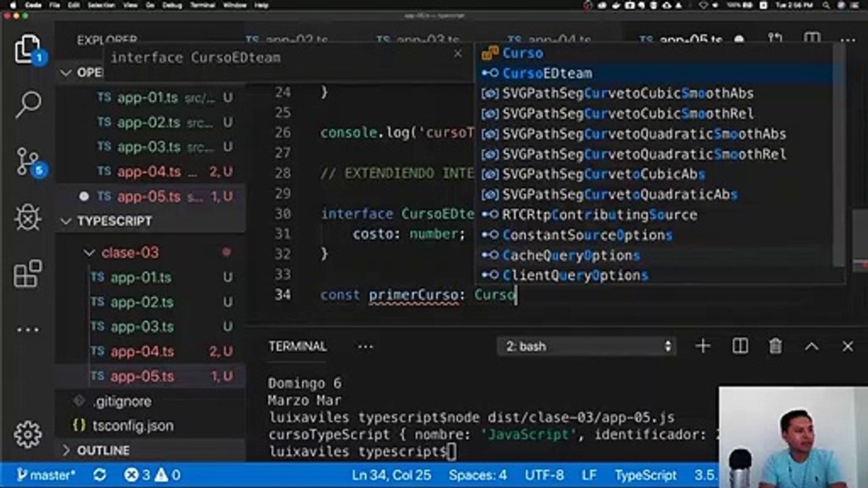The width and height of the screenshot is (868, 488).
Task: Pick the CacheQueryOptions suggestion
Action: (x=656, y=256)
